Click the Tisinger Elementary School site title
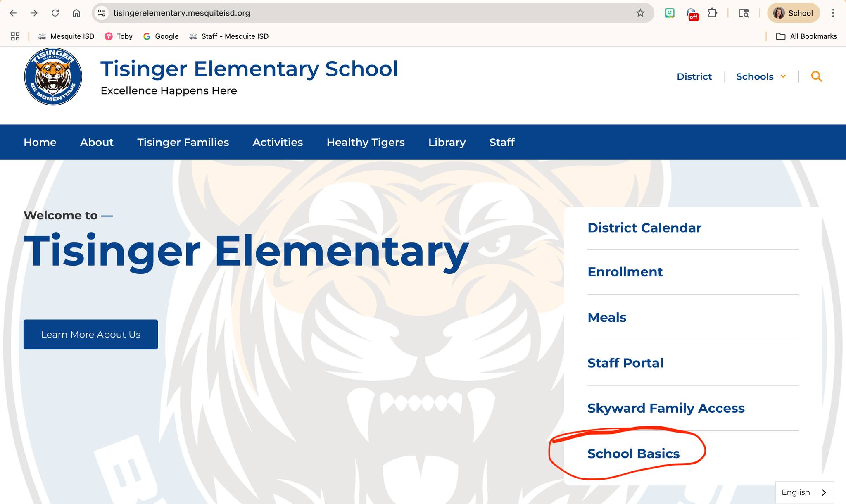 point(249,69)
